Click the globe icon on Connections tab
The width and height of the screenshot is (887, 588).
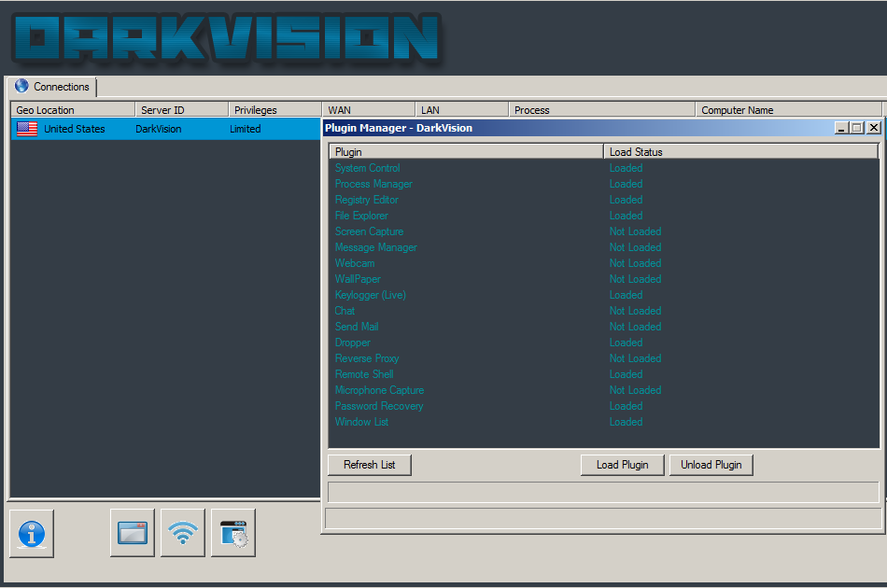pyautogui.click(x=21, y=86)
